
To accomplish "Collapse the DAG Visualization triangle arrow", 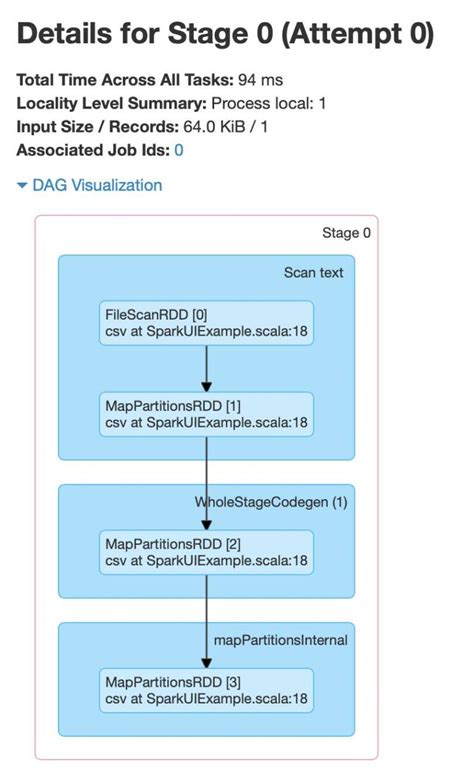I will click(x=22, y=185).
